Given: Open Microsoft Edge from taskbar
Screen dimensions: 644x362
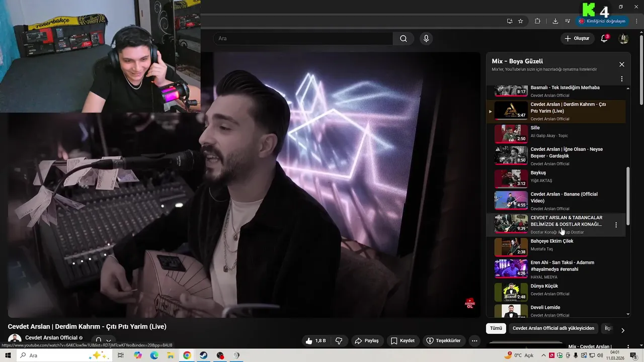Looking at the screenshot, I should point(154,355).
